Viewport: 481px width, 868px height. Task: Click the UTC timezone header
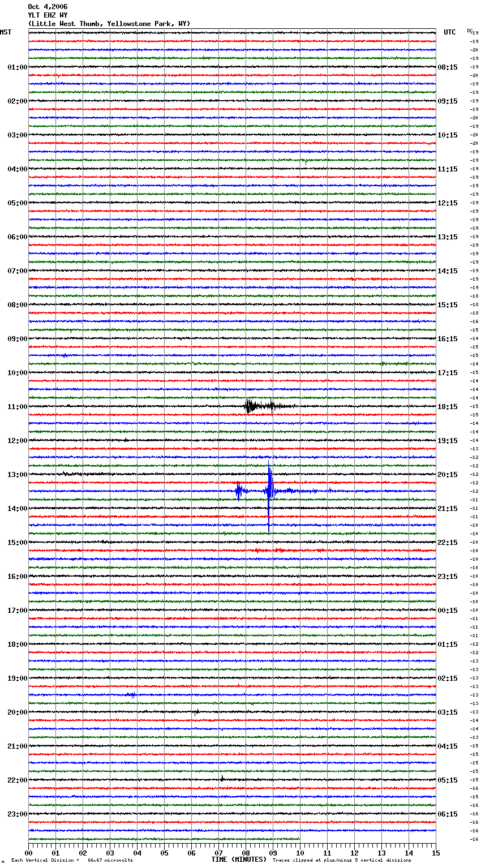click(x=450, y=32)
